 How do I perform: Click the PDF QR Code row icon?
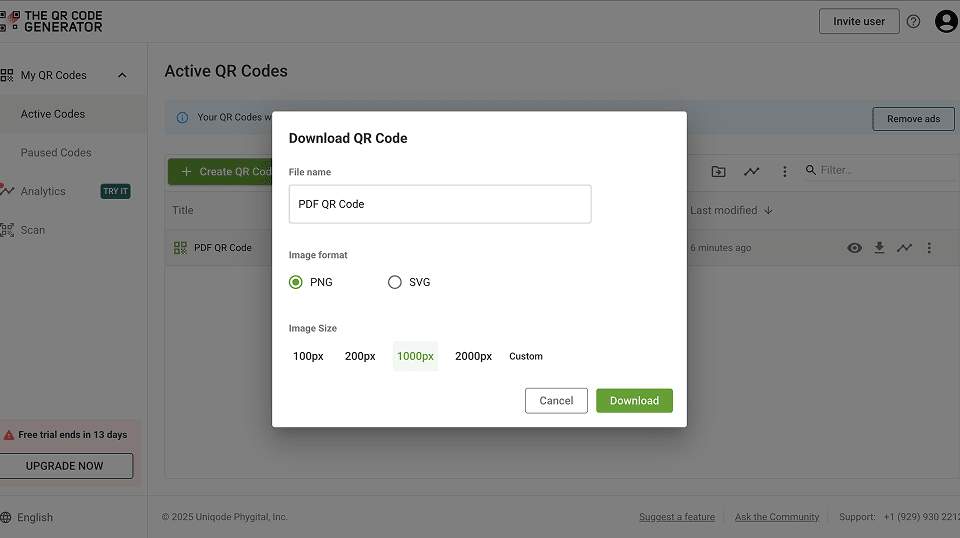[180, 248]
